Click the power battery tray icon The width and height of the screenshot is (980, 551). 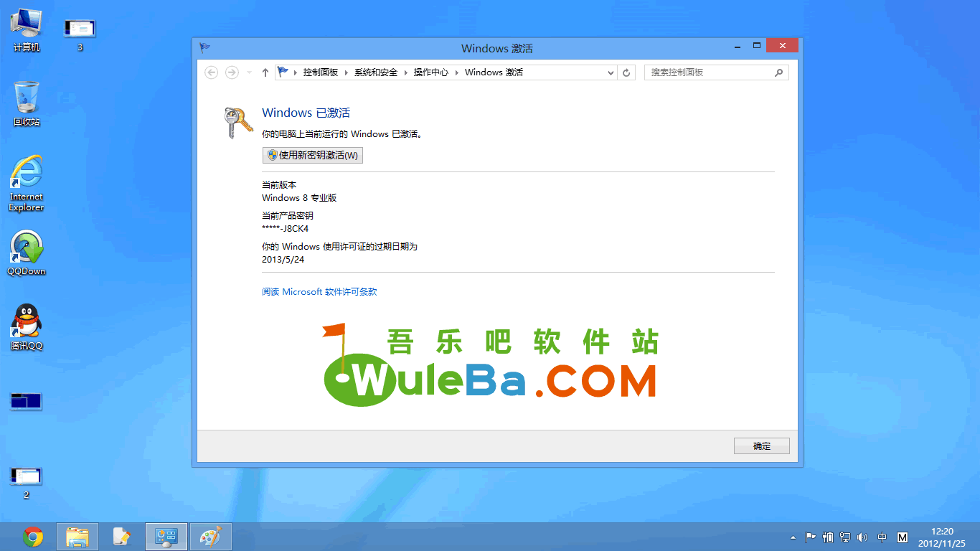[x=828, y=537]
